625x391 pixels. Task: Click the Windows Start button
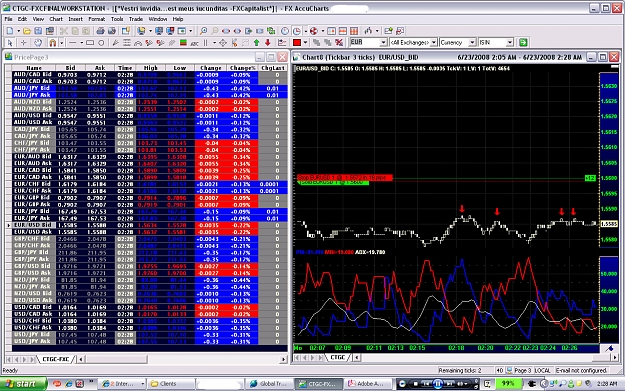pyautogui.click(x=23, y=384)
